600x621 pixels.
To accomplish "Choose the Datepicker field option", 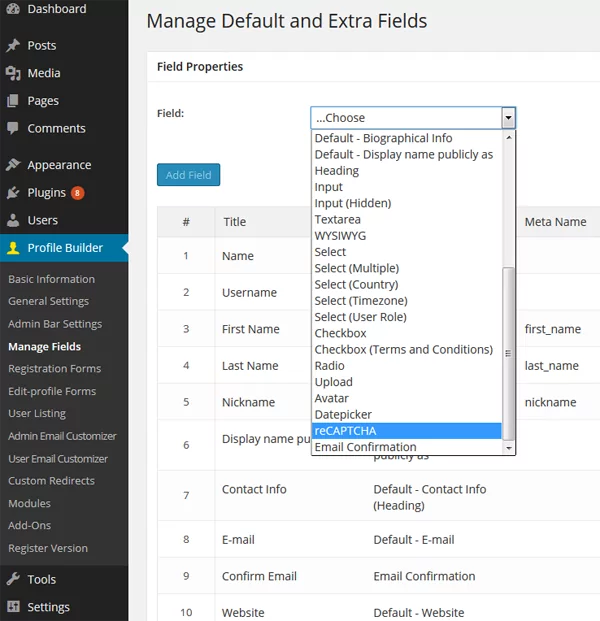I will (x=407, y=414).
